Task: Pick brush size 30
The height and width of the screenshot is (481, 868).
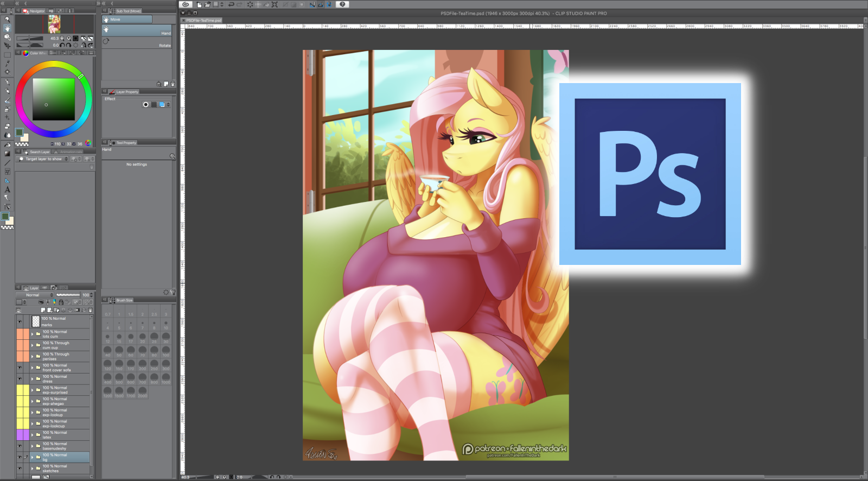Action: 166,338
